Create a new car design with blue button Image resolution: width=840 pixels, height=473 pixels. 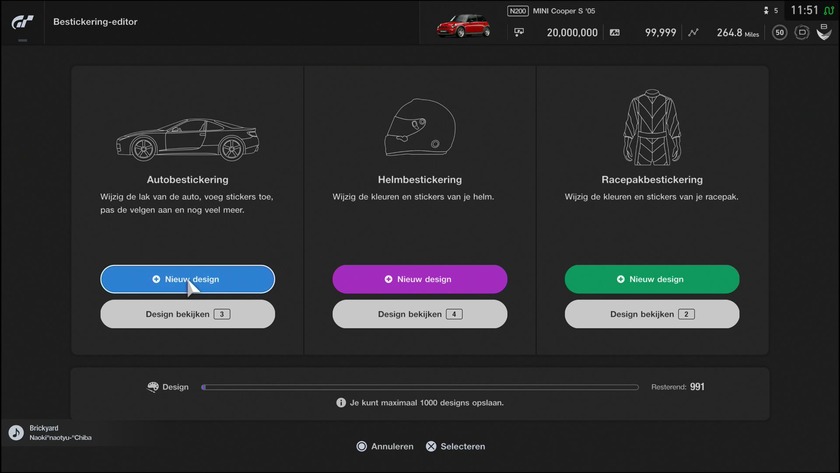pos(187,279)
